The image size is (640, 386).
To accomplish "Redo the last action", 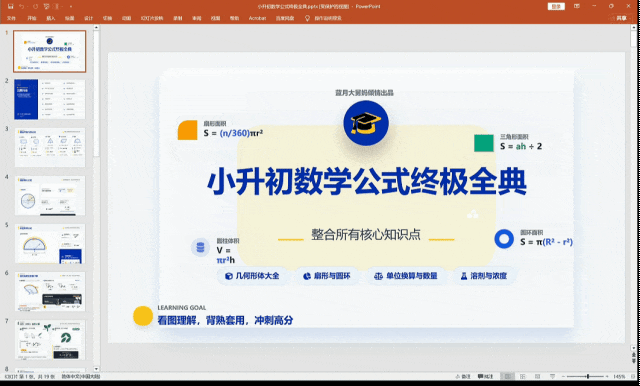I will click(x=36, y=7).
